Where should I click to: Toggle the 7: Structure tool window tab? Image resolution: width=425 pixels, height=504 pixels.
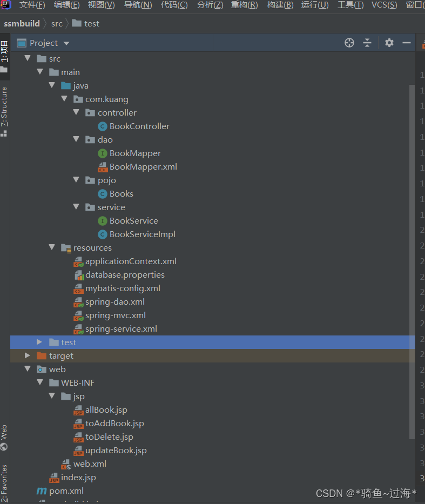click(x=4, y=111)
